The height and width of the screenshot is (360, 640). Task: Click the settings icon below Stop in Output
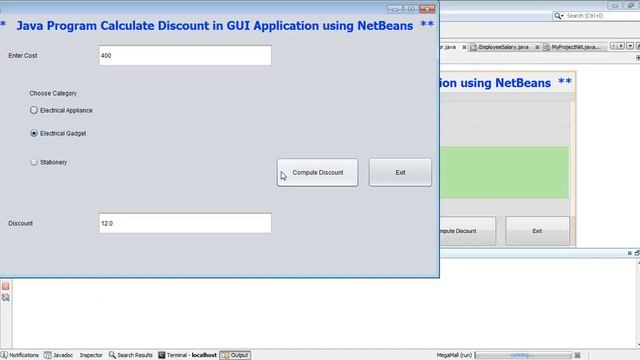[6, 297]
